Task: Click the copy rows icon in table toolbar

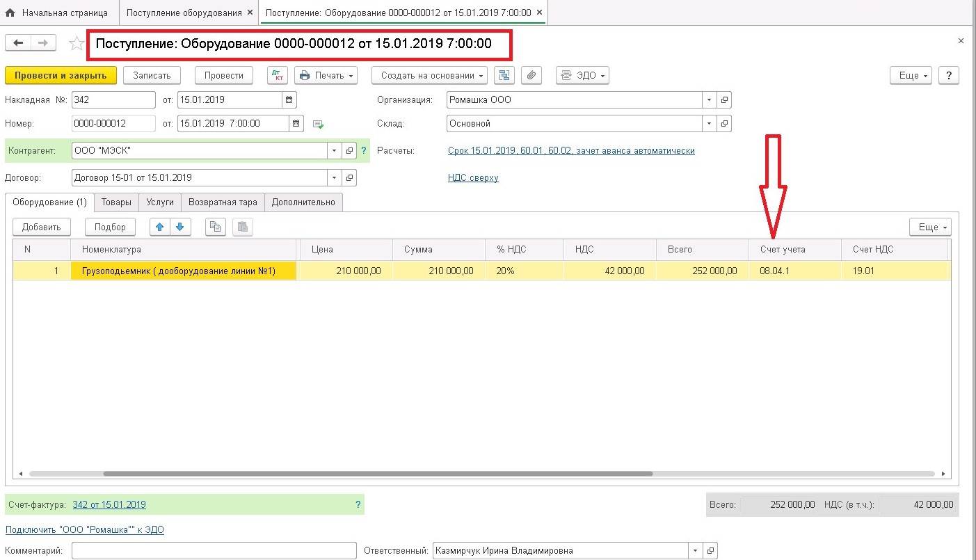Action: 216,227
